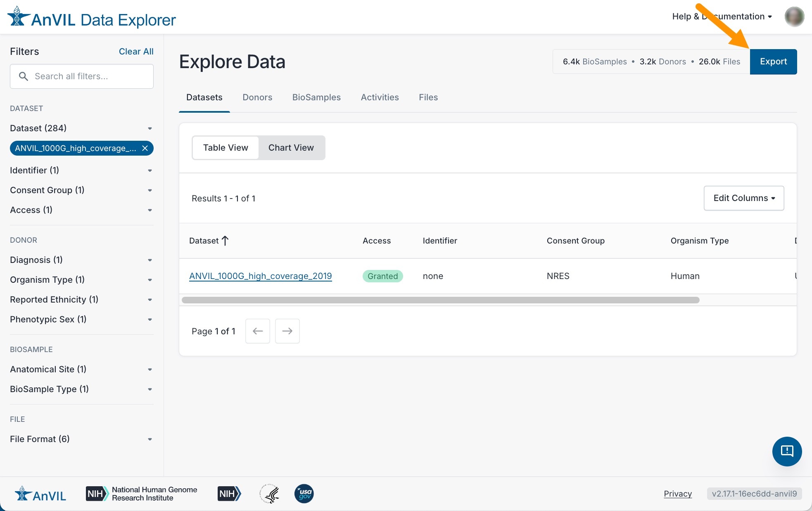Viewport: 812px width, 511px height.
Task: Click Clear All filters
Action: click(136, 52)
